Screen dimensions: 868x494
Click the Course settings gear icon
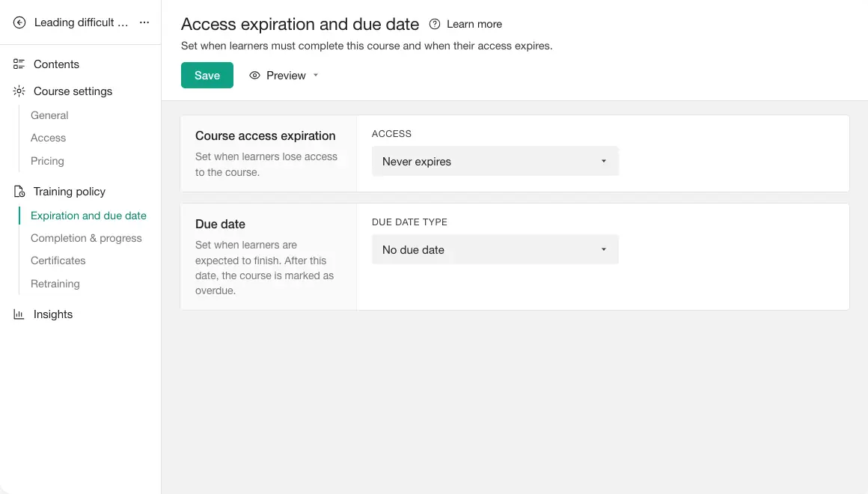(x=19, y=91)
